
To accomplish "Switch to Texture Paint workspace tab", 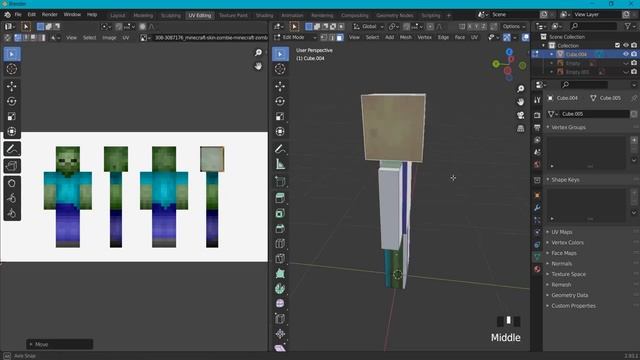I will click(233, 16).
